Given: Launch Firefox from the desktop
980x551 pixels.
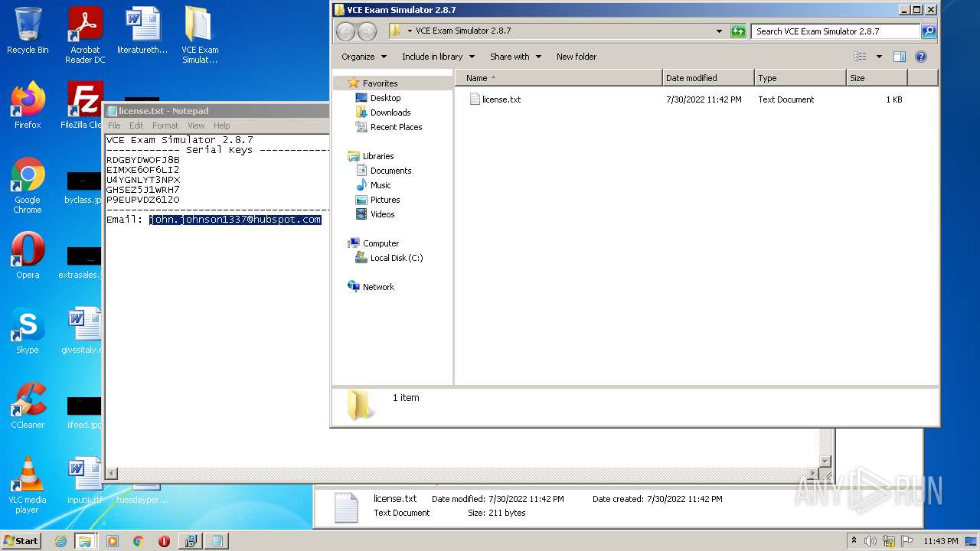Looking at the screenshot, I should 28,106.
